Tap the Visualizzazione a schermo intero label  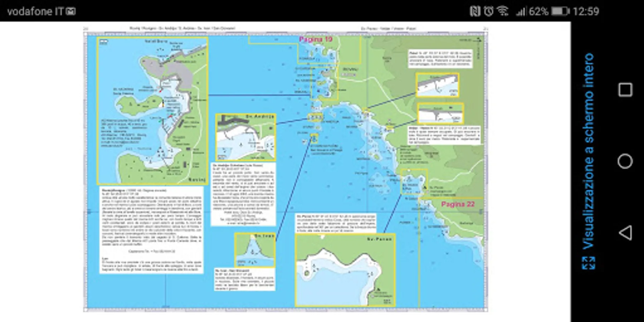pos(588,151)
